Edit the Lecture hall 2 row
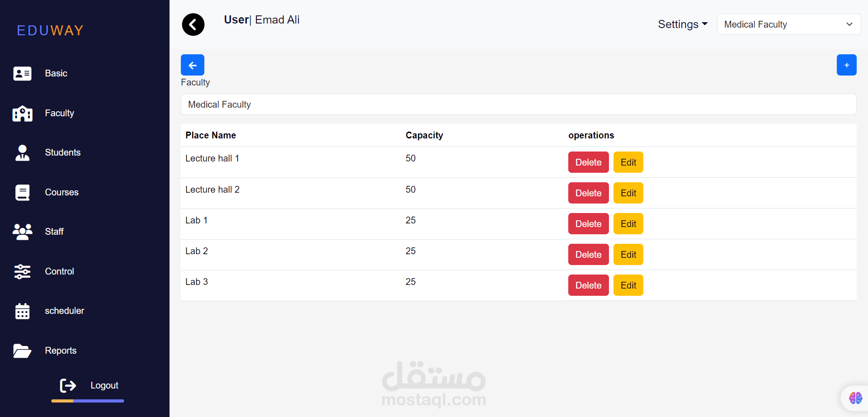Screen dimensions: 868x417 tap(628, 193)
